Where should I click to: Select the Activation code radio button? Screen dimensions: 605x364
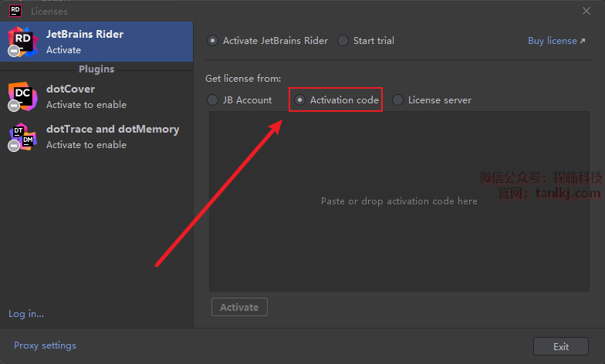tap(300, 100)
